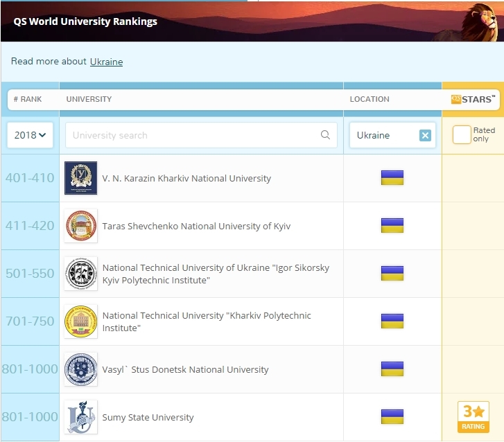Click the Igor Sikorsky Kyiv Polytechnic logo
This screenshot has width=504, height=442.
[80, 274]
